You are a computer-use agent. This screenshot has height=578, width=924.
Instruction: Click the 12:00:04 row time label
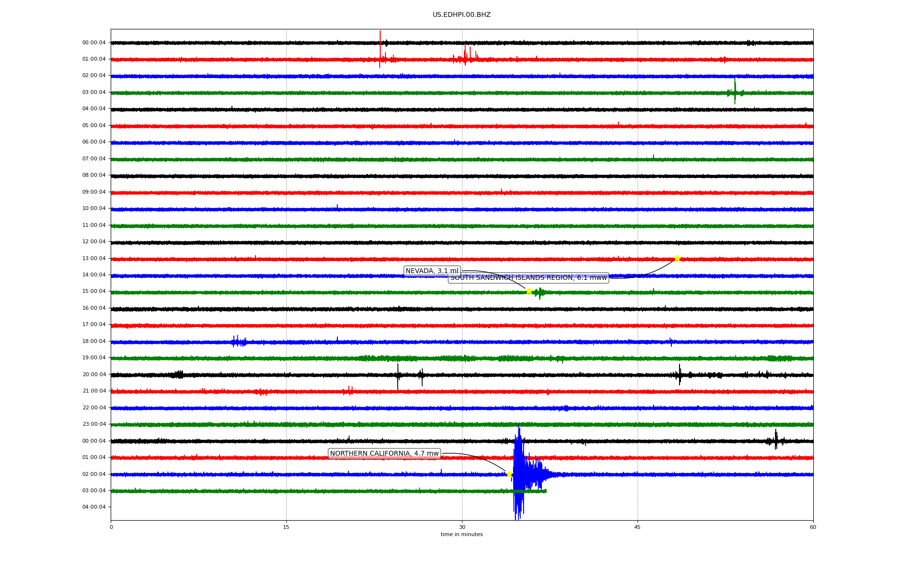[x=94, y=242]
